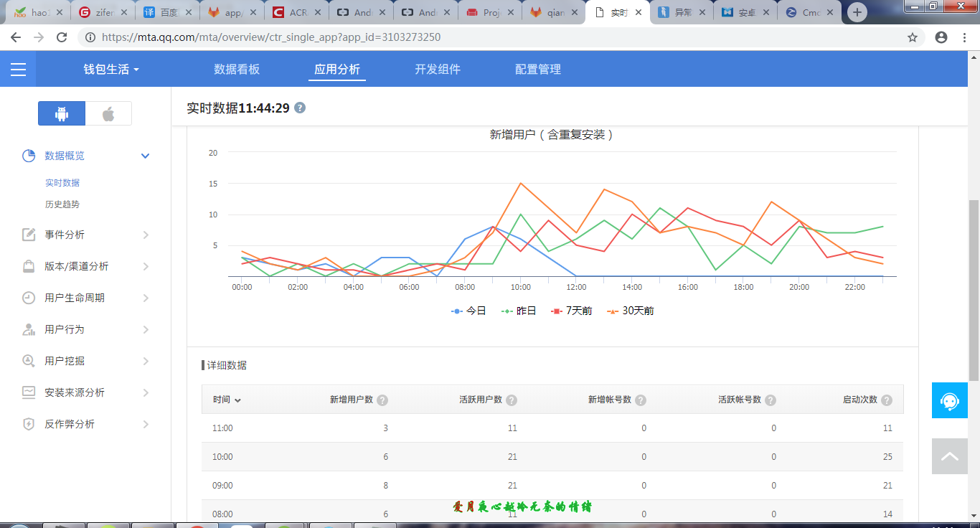Click the 09:00 row time cell
This screenshot has width=980, height=528.
(222, 486)
